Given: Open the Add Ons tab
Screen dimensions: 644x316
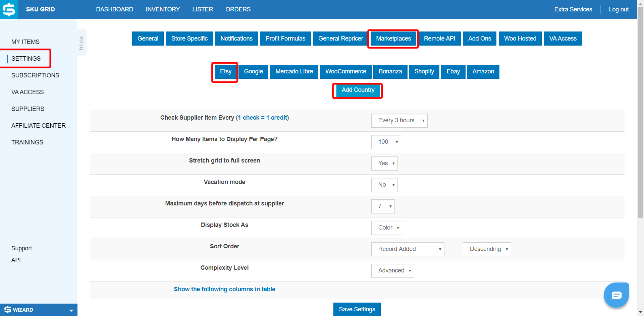Looking at the screenshot, I should (x=480, y=39).
